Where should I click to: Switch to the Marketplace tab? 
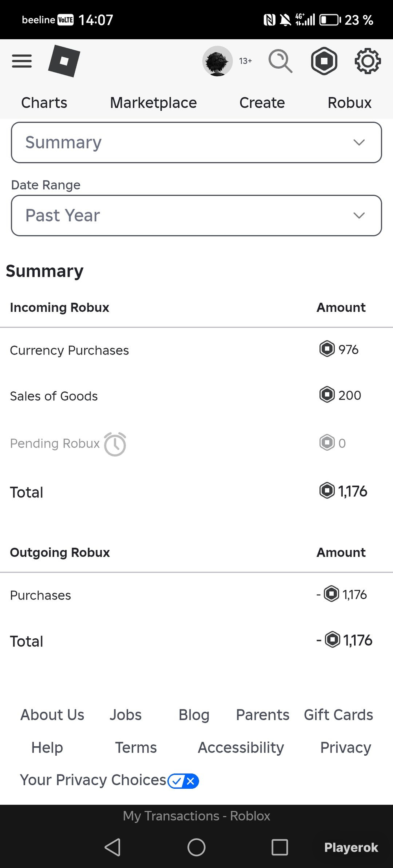pyautogui.click(x=153, y=103)
